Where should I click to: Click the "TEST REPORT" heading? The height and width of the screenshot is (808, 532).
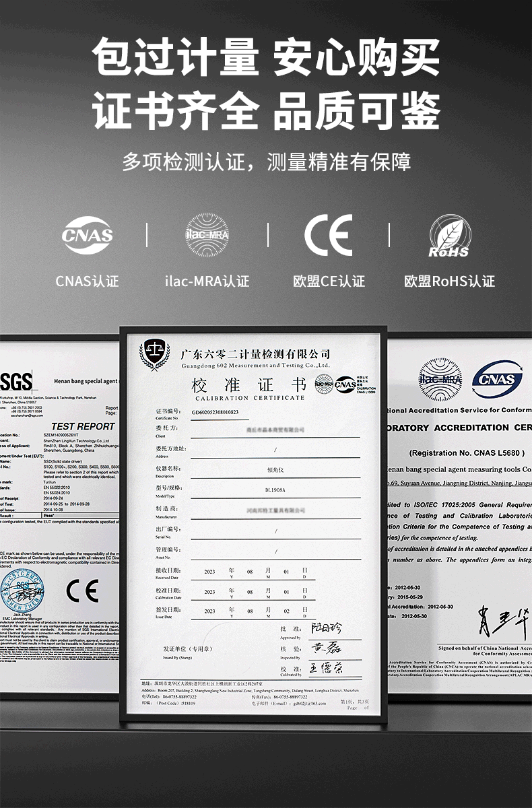pos(83,426)
